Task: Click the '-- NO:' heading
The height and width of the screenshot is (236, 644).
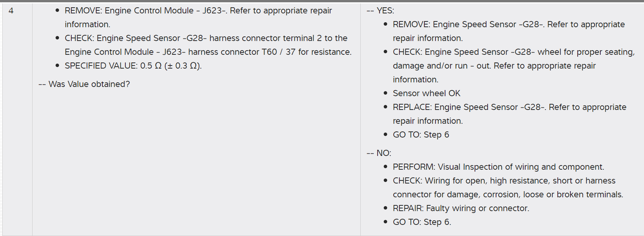Action: click(x=379, y=153)
